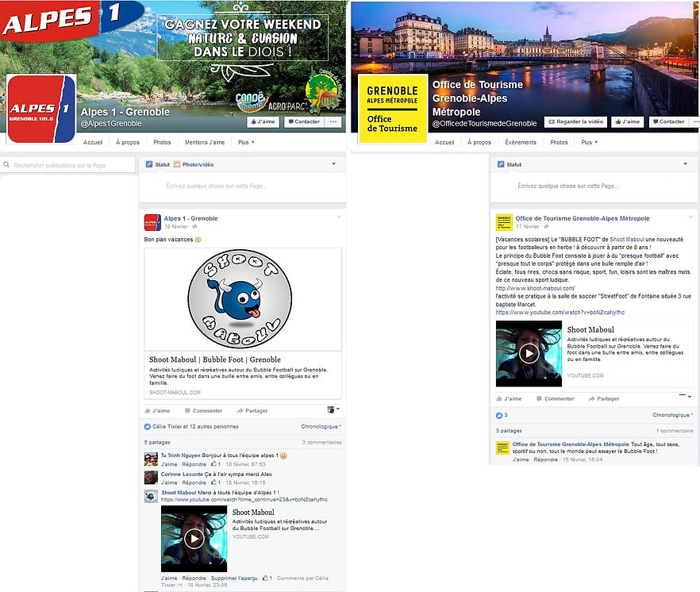
Task: Select Photo/vidéo in composer
Action: click(194, 165)
